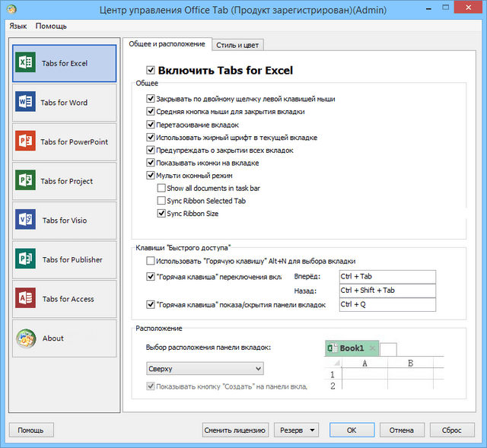The width and height of the screenshot is (487, 448).
Task: Open the About section icon
Action: (26, 338)
